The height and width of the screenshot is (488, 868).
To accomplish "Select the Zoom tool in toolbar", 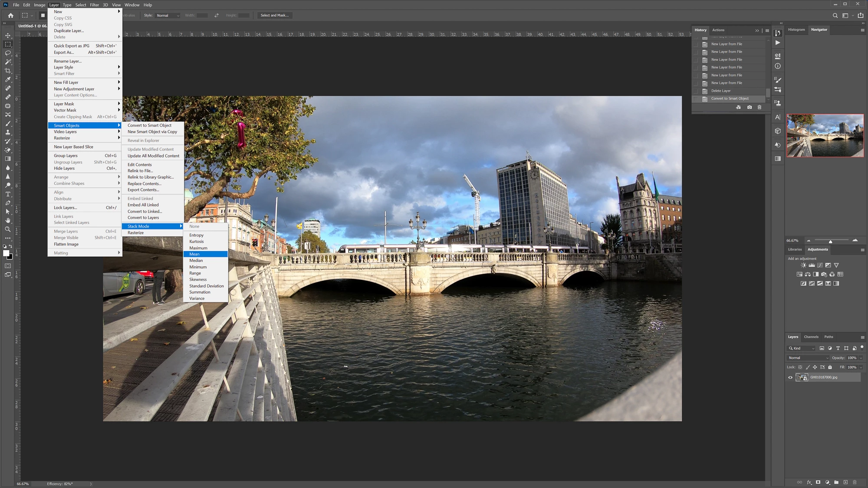I will 8,229.
